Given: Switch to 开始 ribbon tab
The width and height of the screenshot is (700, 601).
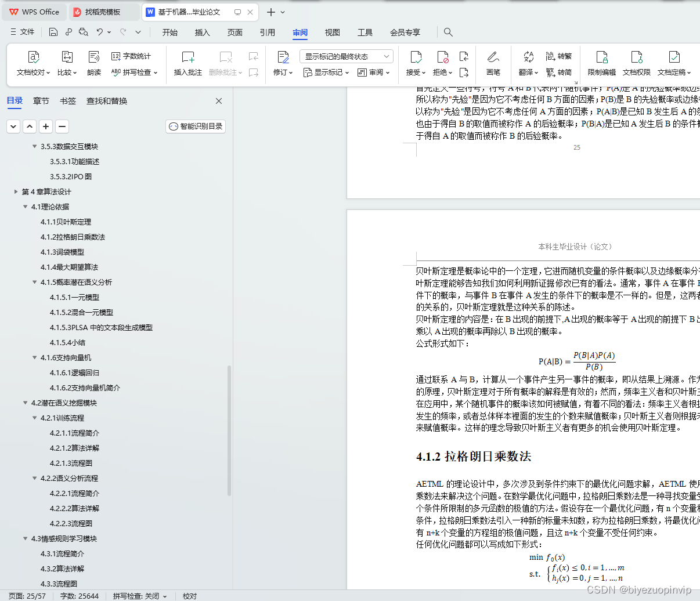Looking at the screenshot, I should click(x=170, y=32).
